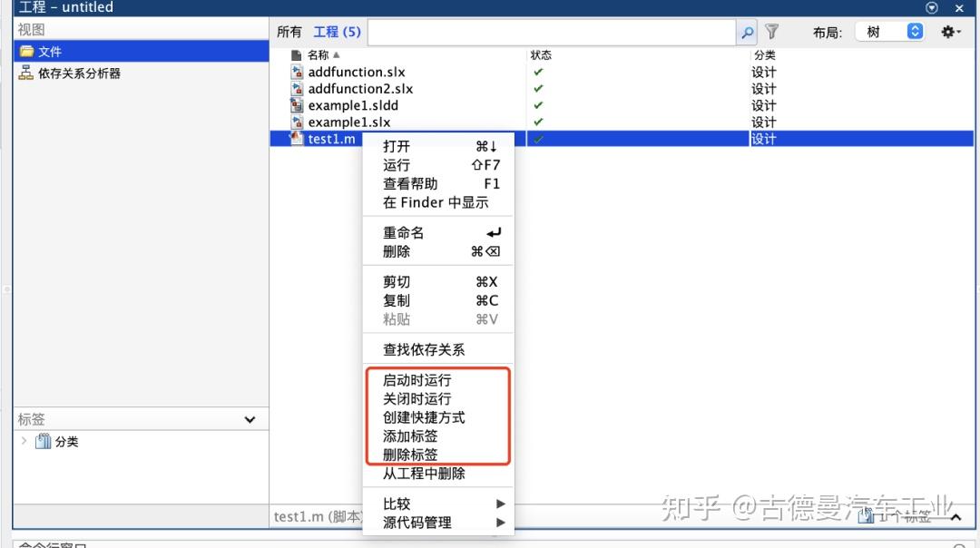Viewport: 980px width, 548px height.
Task: Open the 布局 layout selector showing 树
Action: (890, 31)
